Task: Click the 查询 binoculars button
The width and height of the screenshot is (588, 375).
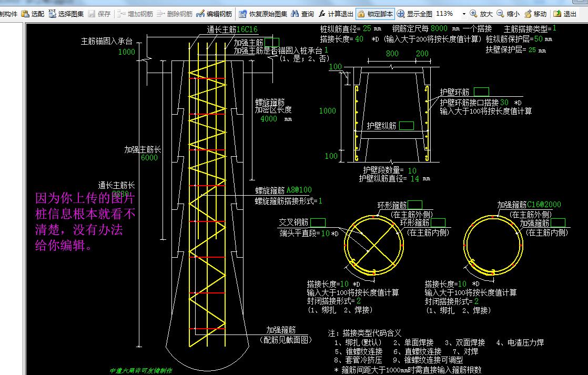Action: 302,14
